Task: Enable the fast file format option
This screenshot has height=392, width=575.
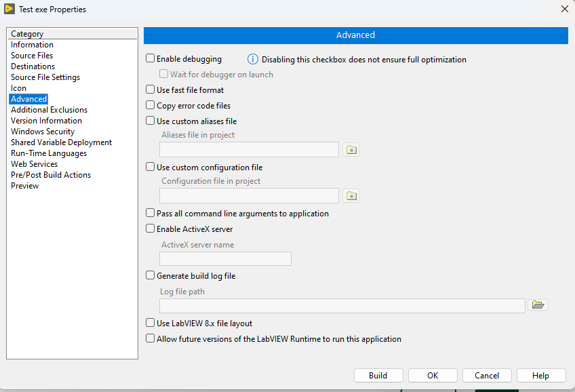Action: click(x=150, y=90)
